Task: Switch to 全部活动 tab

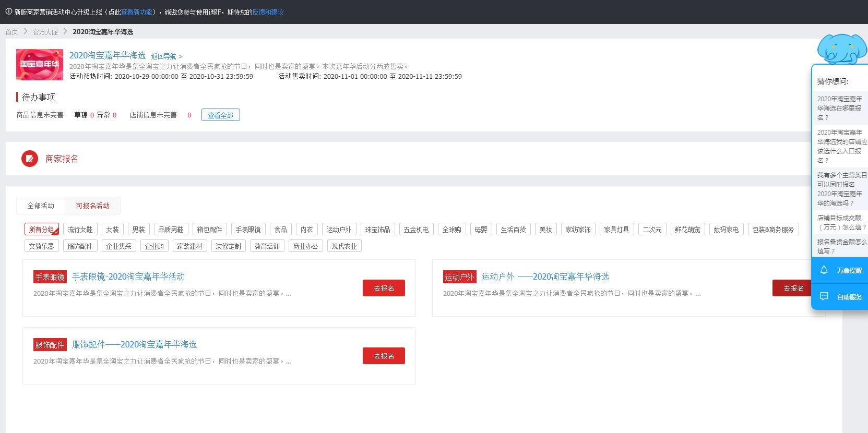Action: [x=41, y=206]
